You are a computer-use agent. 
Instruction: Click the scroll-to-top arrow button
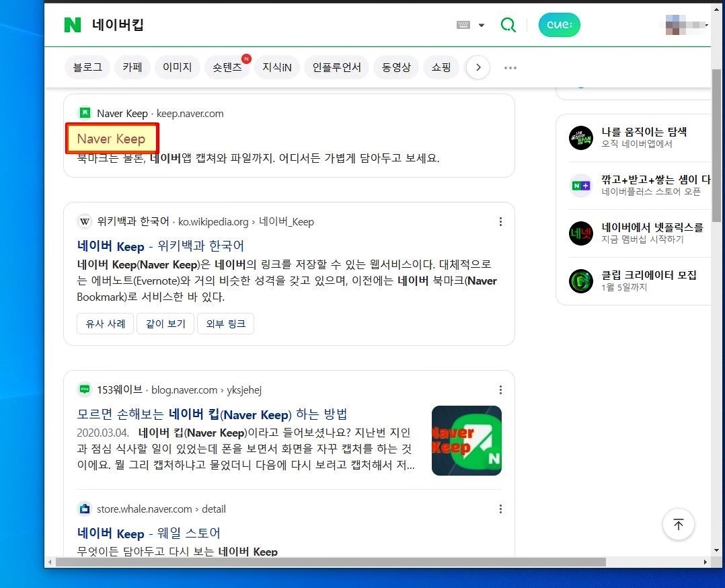(679, 524)
